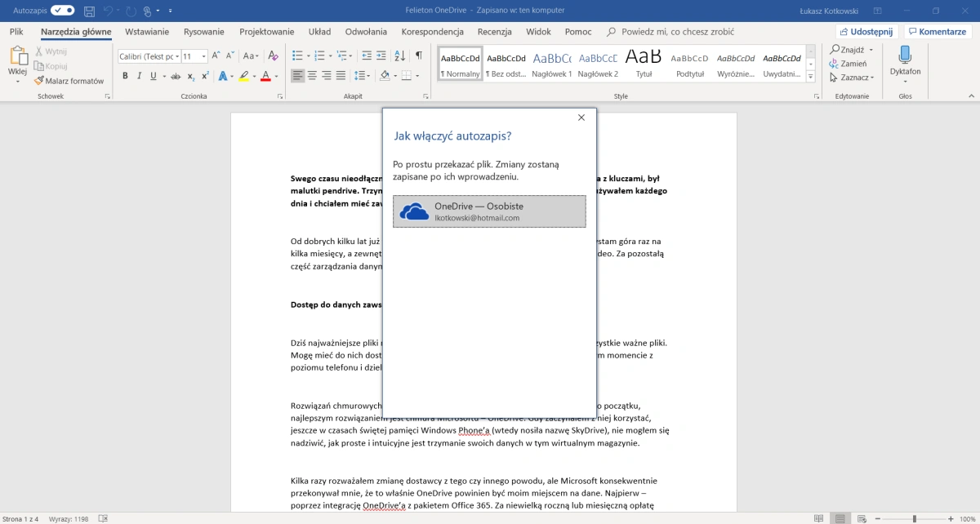Open the Projektowanie tab
Screen dimensions: 980x524
pyautogui.click(x=267, y=32)
